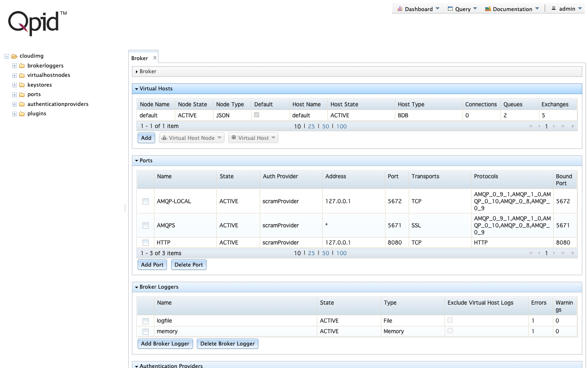
Task: Collapse the Broker Loggers section
Action: 357,287
